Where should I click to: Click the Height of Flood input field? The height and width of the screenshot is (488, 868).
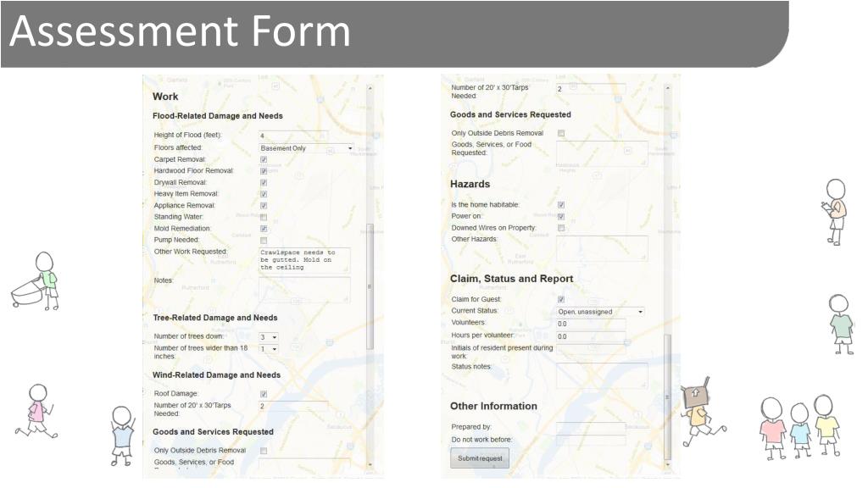pyautogui.click(x=292, y=136)
